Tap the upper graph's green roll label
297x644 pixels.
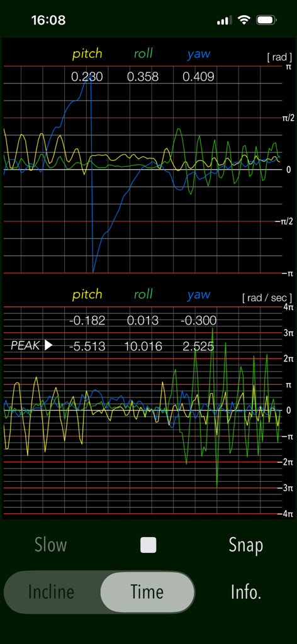(x=143, y=54)
